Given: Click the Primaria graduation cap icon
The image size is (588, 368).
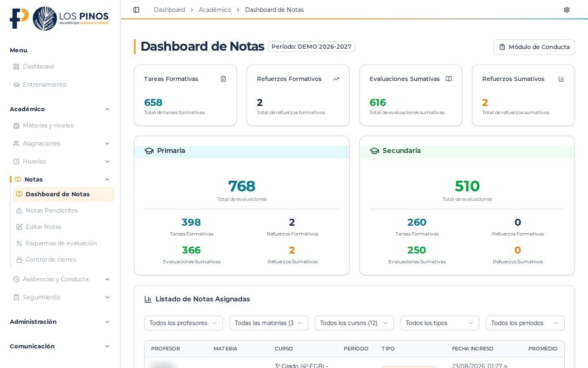Looking at the screenshot, I should (x=149, y=151).
